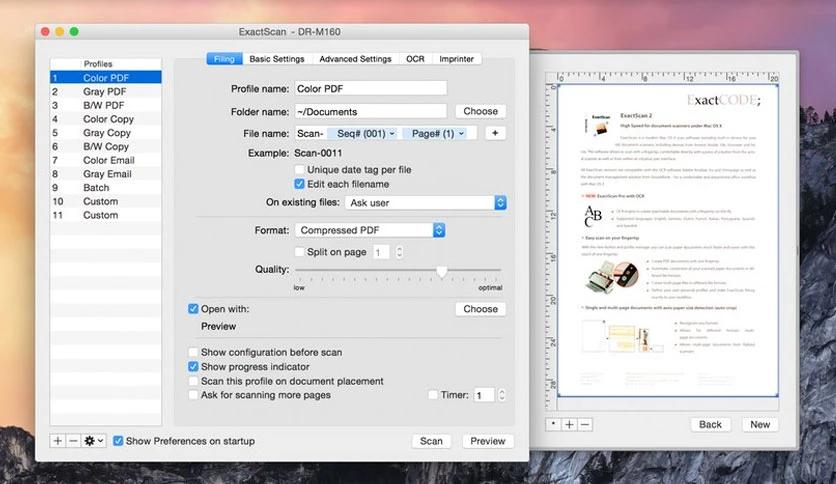836x484 pixels.
Task: Open the OCR tab
Action: 415,59
